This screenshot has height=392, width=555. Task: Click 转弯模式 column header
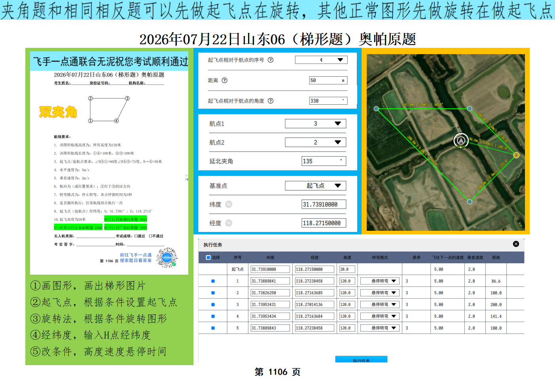coord(380,257)
